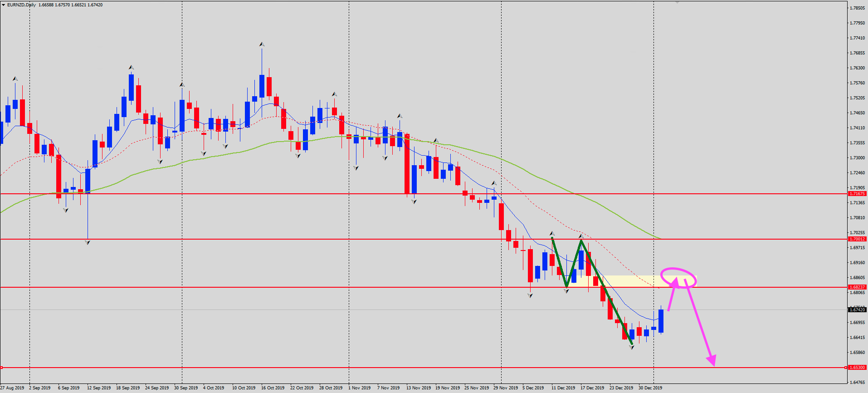Click the 27 Aug 2019 date label

tap(12, 388)
